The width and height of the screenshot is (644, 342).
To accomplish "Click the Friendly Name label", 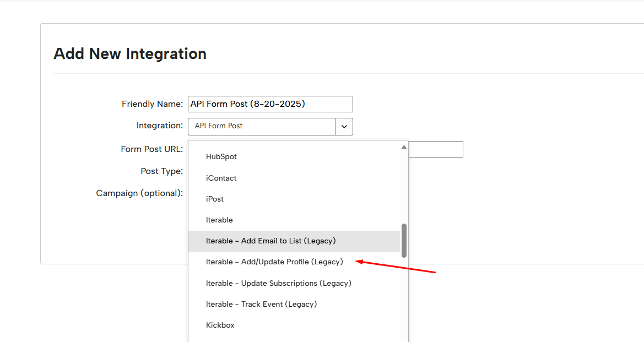I will click(x=152, y=104).
